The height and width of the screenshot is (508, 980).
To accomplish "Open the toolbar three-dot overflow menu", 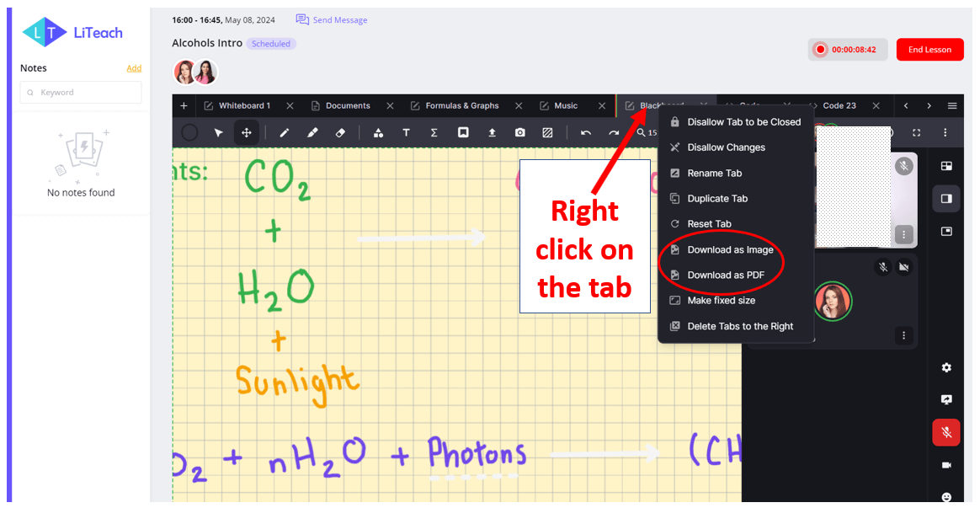I will click(945, 132).
